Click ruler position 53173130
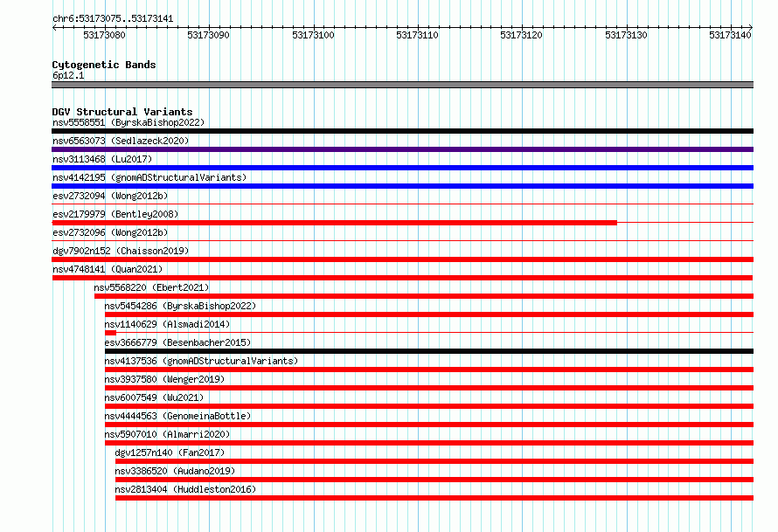The image size is (778, 532). click(x=626, y=35)
